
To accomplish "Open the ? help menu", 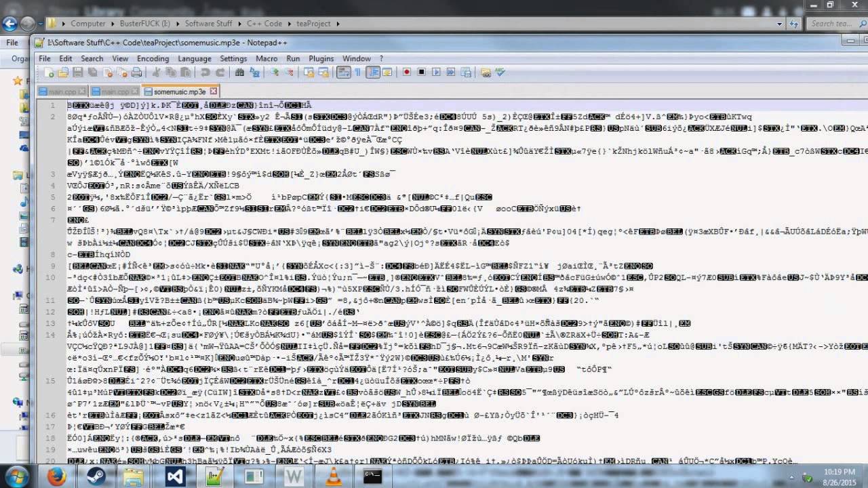I will click(x=381, y=59).
